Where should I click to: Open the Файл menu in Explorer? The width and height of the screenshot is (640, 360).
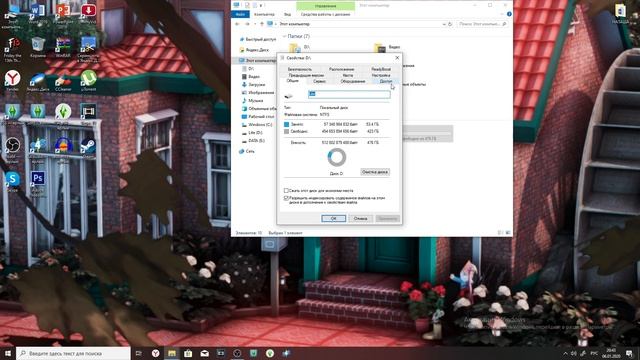coord(240,14)
